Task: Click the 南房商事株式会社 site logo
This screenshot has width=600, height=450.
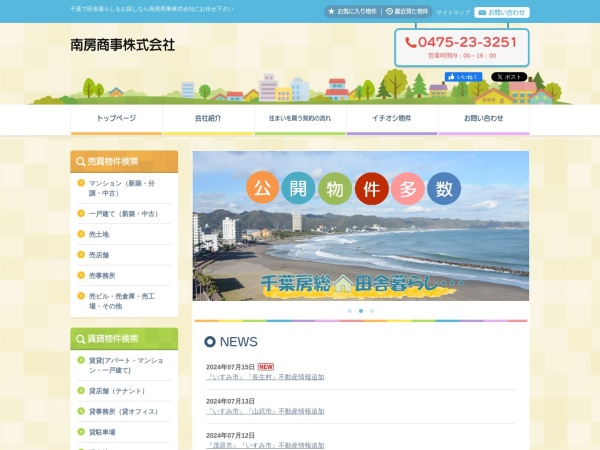Action: pyautogui.click(x=123, y=45)
